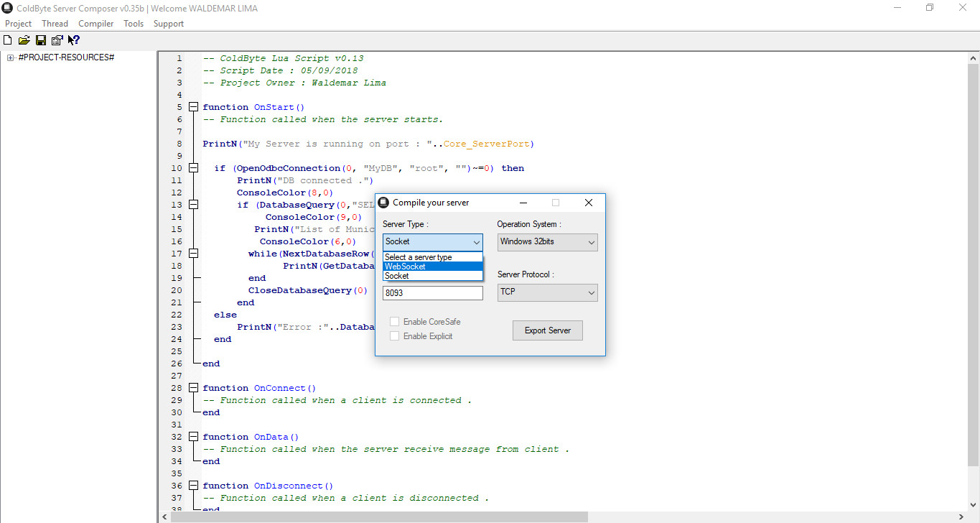Open the Compiler menu
Viewport: 980px width, 523px height.
(x=95, y=23)
